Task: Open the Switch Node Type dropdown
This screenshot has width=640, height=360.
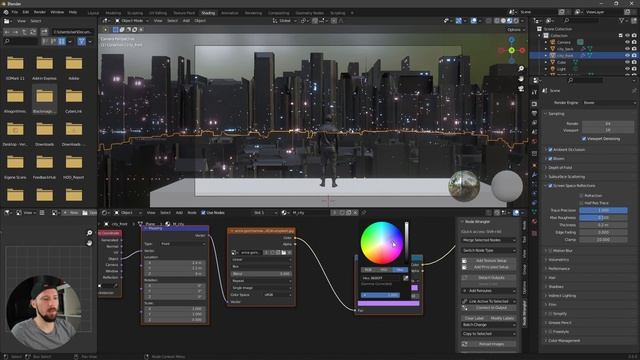Action: [489, 250]
